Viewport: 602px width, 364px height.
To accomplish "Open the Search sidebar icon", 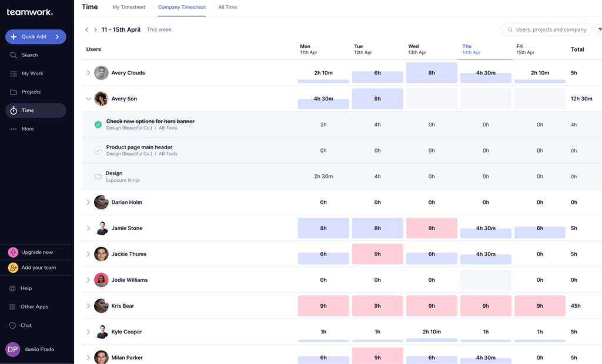I will pyautogui.click(x=13, y=55).
